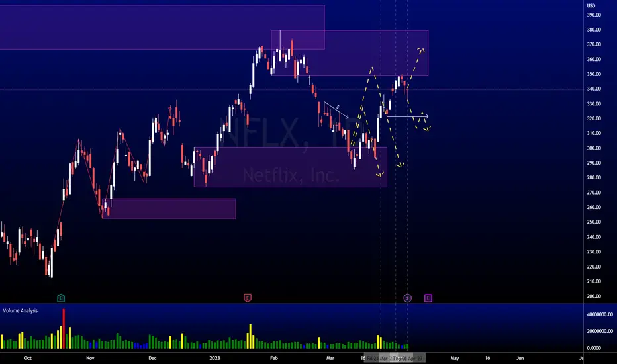The width and height of the screenshot is (617, 364).
Task: Click the Mar label on time axis
Action: click(330, 358)
